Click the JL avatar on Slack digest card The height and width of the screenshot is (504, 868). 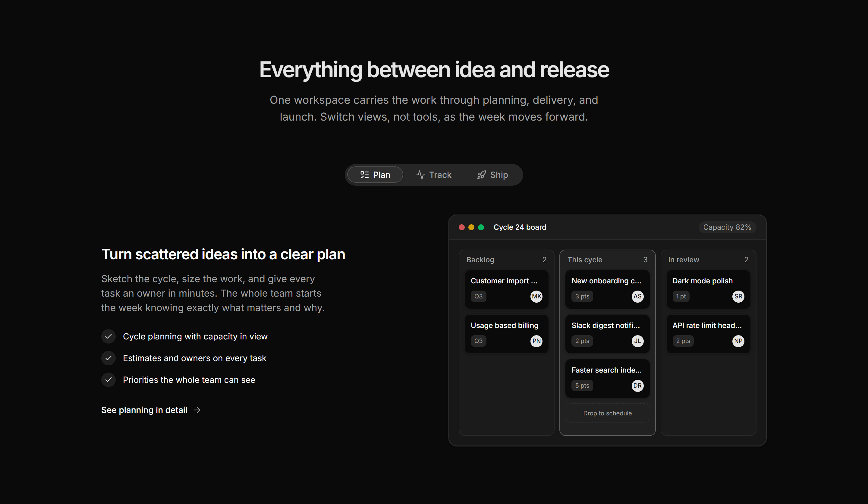tap(637, 341)
